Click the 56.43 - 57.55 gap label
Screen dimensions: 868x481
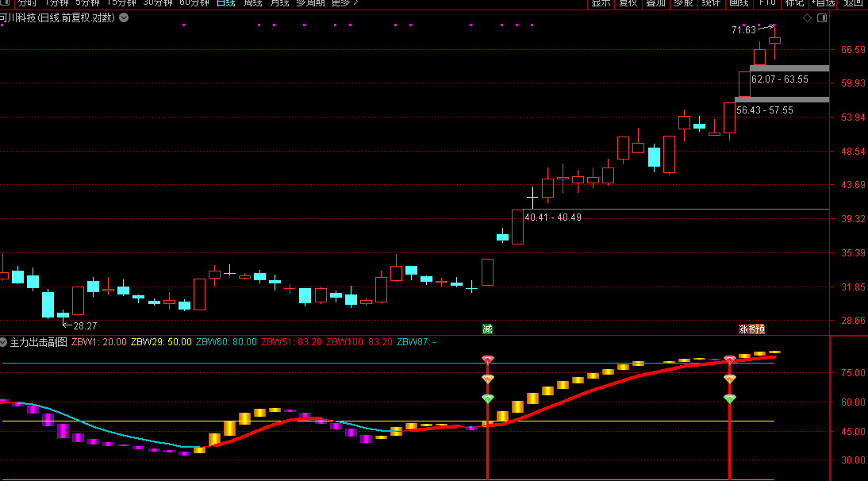765,110
